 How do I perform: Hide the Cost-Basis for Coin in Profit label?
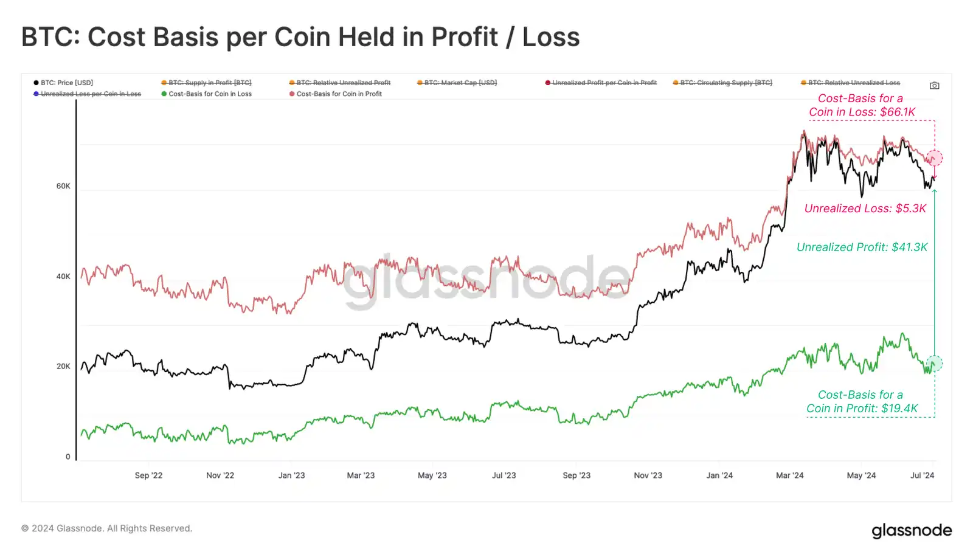click(339, 94)
